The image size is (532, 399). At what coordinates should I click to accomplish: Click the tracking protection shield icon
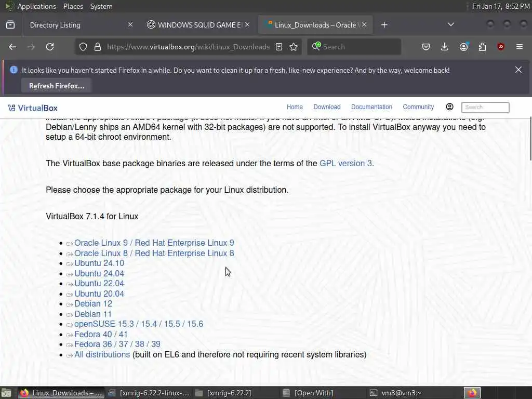pyautogui.click(x=83, y=47)
